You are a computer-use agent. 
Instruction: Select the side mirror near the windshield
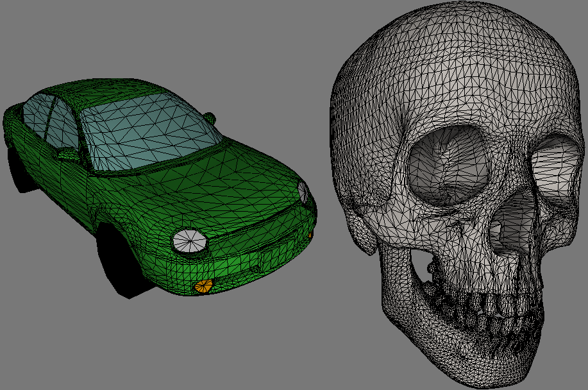[x=68, y=154]
